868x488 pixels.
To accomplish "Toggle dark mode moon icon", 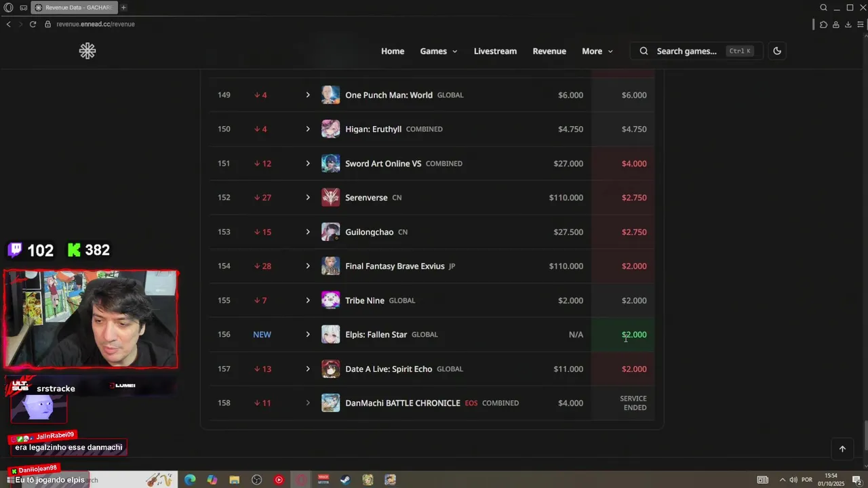I will click(777, 51).
